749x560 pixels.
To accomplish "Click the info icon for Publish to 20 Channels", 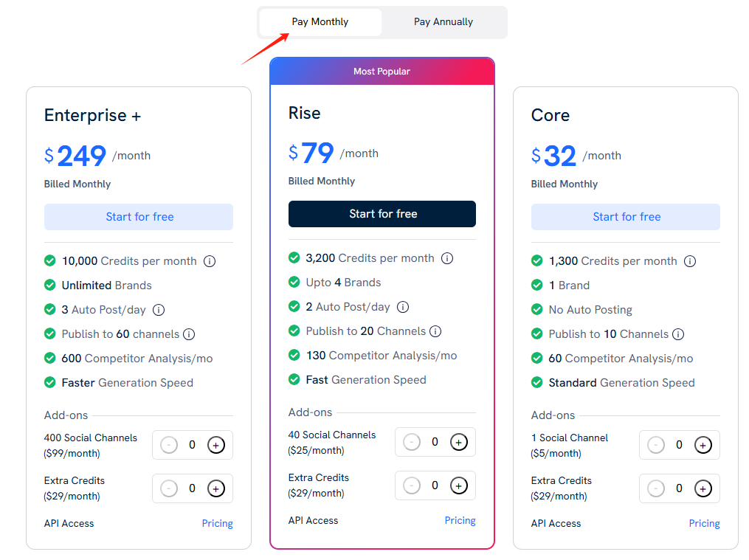I will [x=435, y=331].
